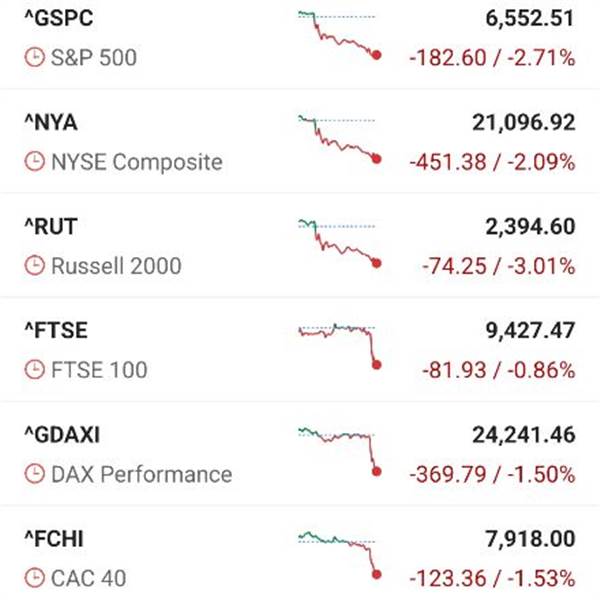600x600 pixels.
Task: Tap the Russell 2000 change -74.25 / -3.01%
Action: [492, 266]
